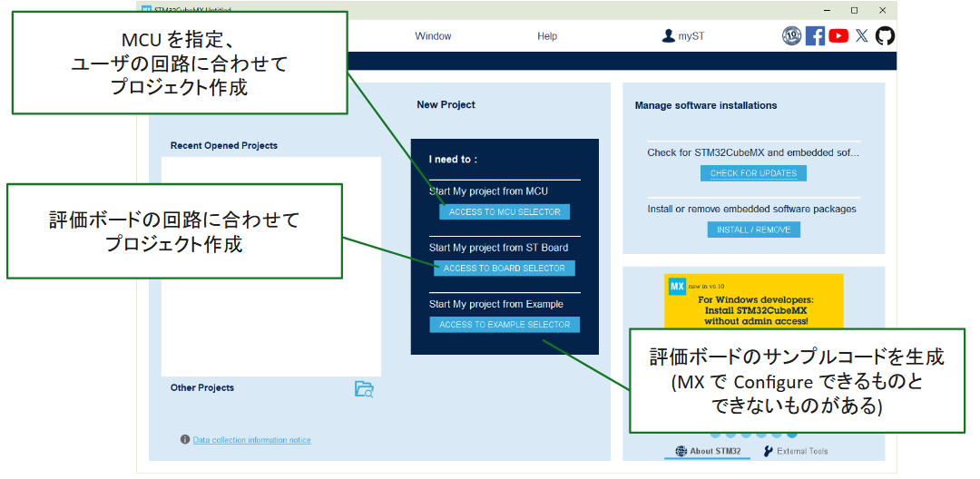Browse other projects with folder search icon
Viewport: 980px width, 479px height.
coord(364,389)
